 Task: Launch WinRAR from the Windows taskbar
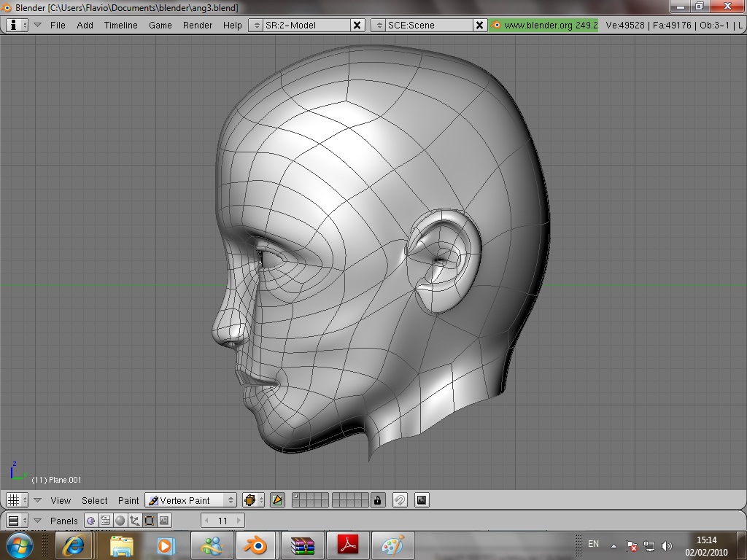pos(302,545)
